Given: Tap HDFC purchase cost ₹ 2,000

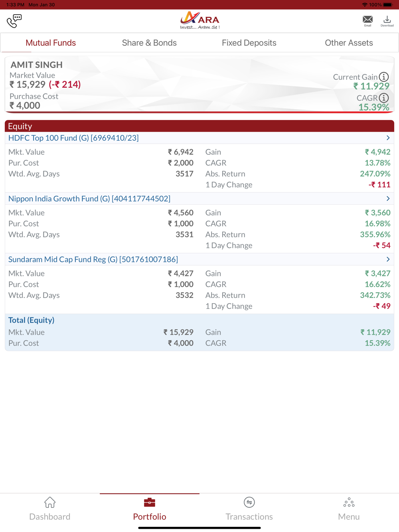Looking at the screenshot, I should pos(180,163).
